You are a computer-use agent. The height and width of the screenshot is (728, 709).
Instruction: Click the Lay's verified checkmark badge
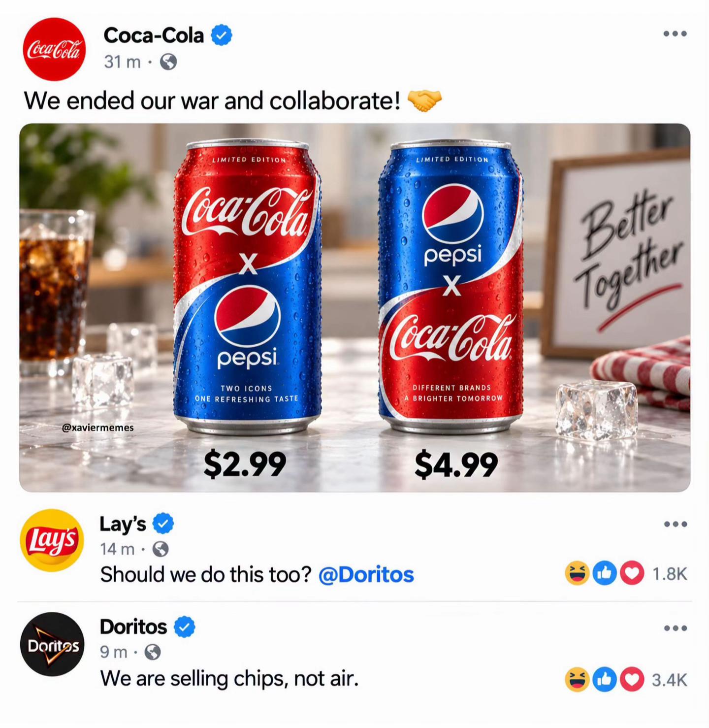point(163,524)
